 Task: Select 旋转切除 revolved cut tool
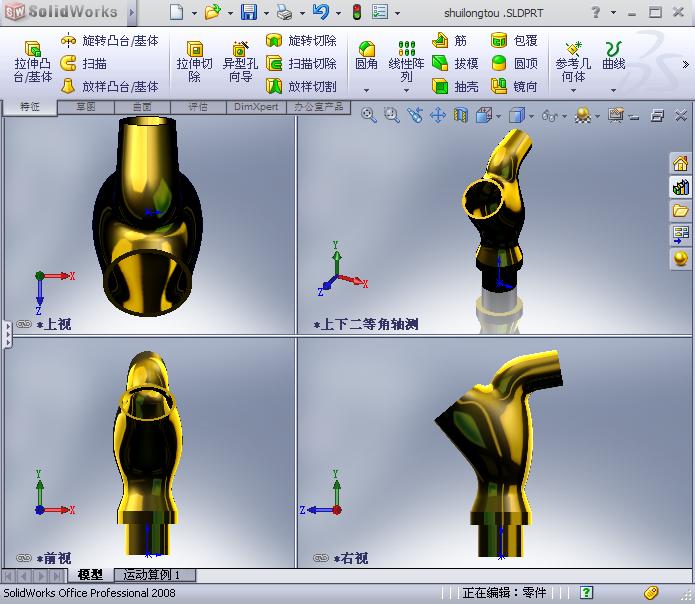coord(301,41)
